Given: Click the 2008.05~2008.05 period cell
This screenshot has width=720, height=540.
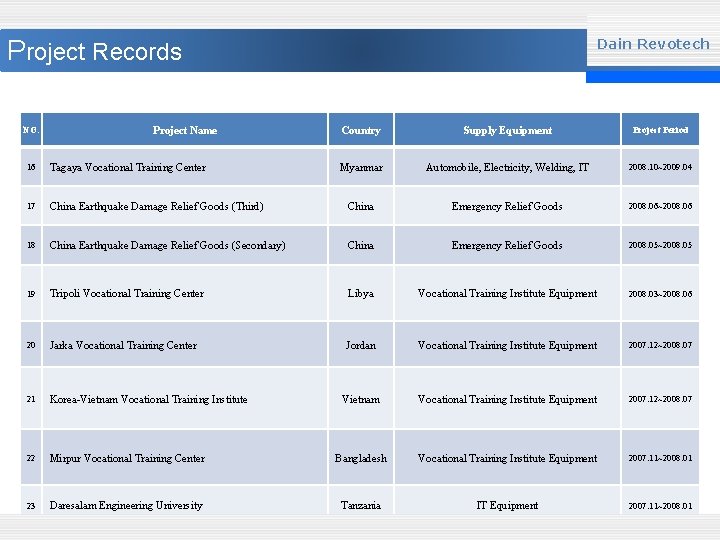Looking at the screenshot, I should pos(660,245).
